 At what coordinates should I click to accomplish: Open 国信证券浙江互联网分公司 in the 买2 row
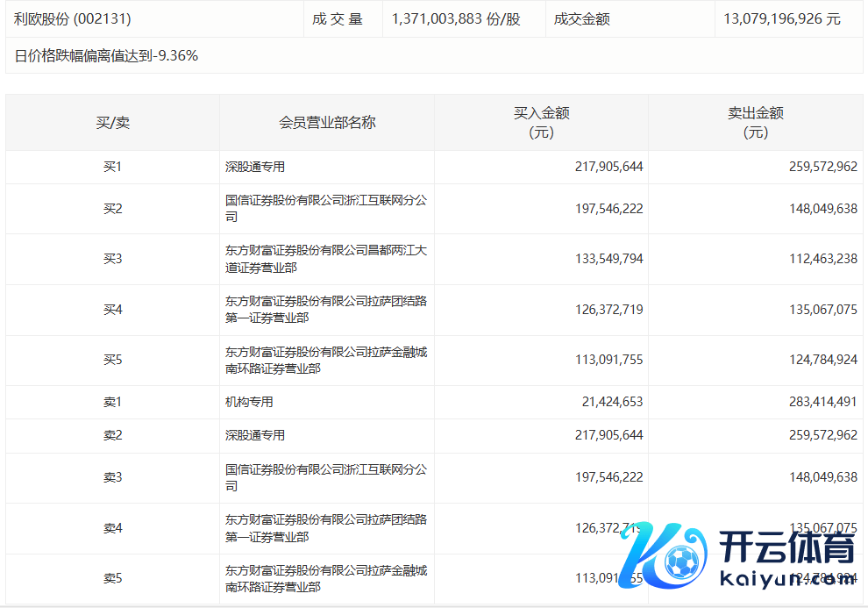tap(325, 209)
